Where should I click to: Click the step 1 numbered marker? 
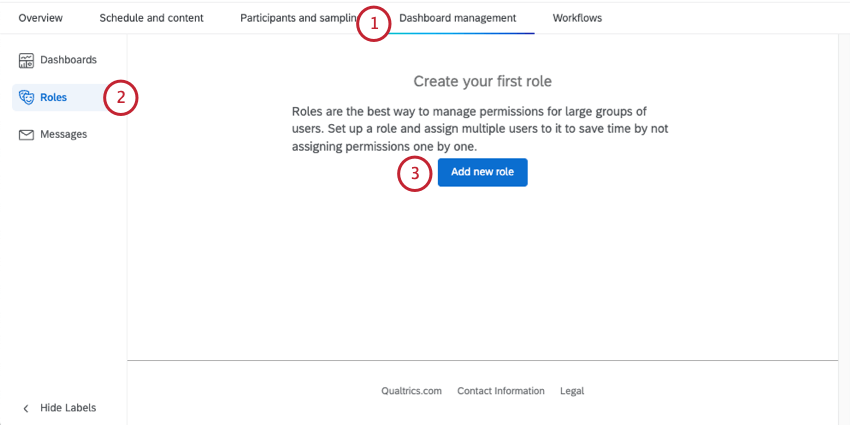coord(374,24)
